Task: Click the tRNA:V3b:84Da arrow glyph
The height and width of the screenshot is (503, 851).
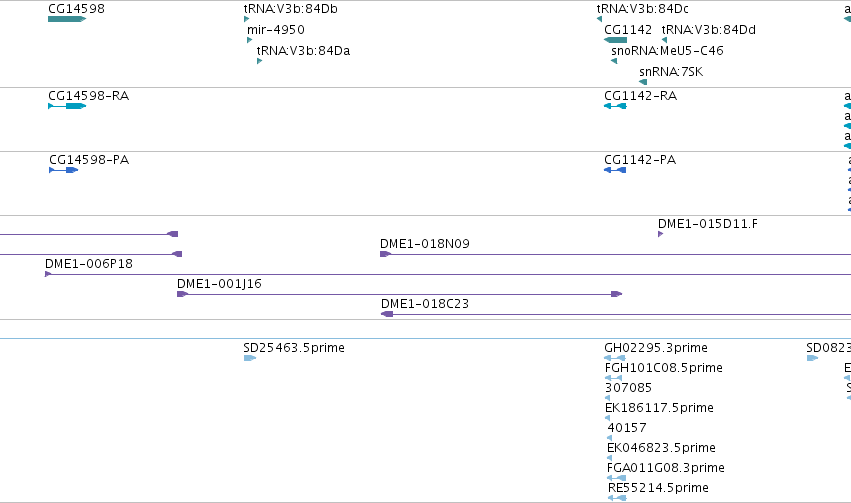Action: pyautogui.click(x=259, y=61)
